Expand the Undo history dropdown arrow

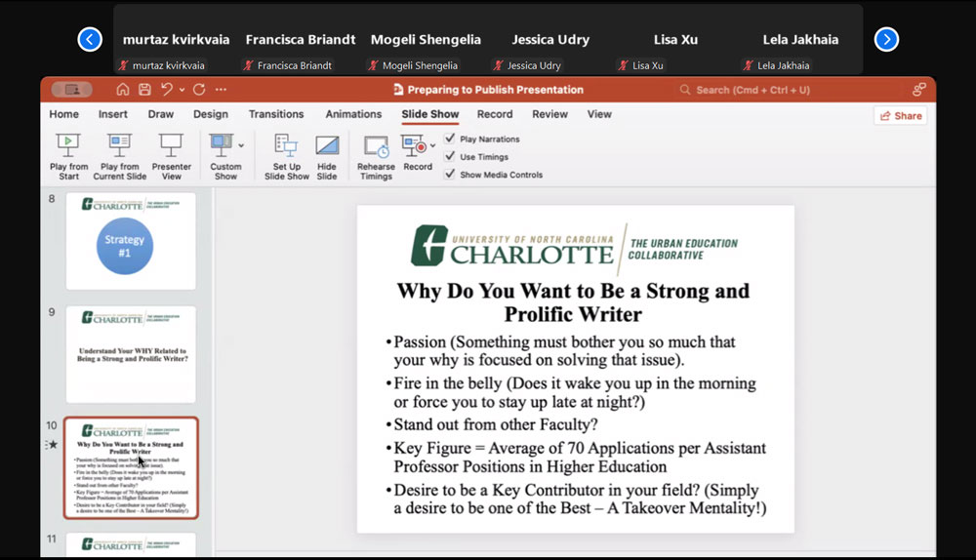click(182, 90)
